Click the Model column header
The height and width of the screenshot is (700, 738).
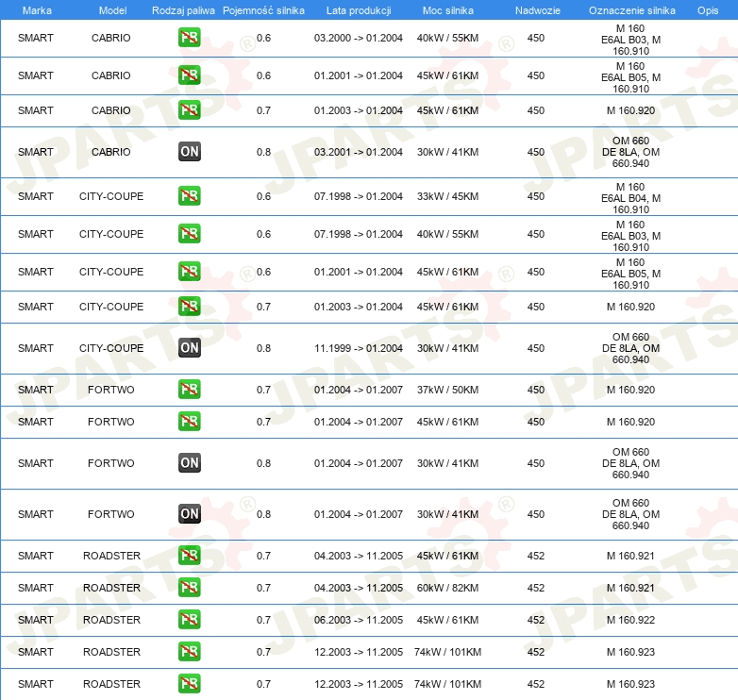pos(111,9)
